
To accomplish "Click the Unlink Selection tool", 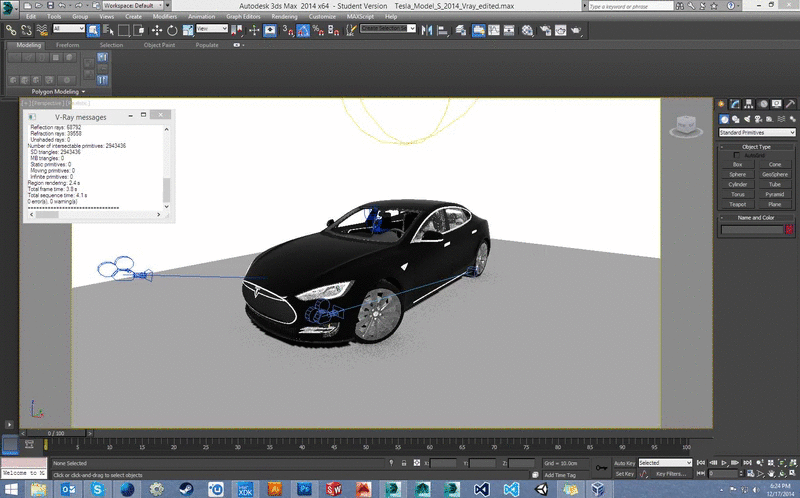I will tap(26, 30).
